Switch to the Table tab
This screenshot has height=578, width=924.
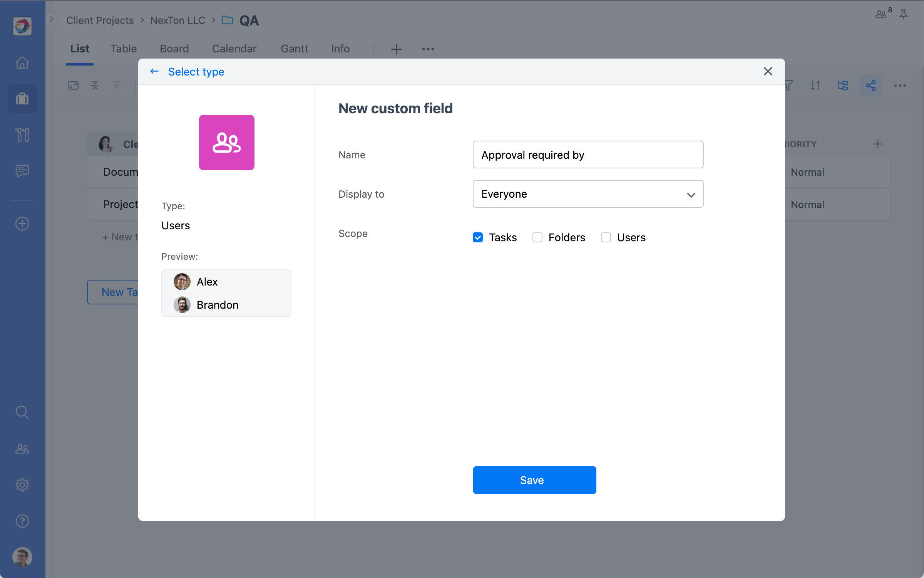click(124, 49)
